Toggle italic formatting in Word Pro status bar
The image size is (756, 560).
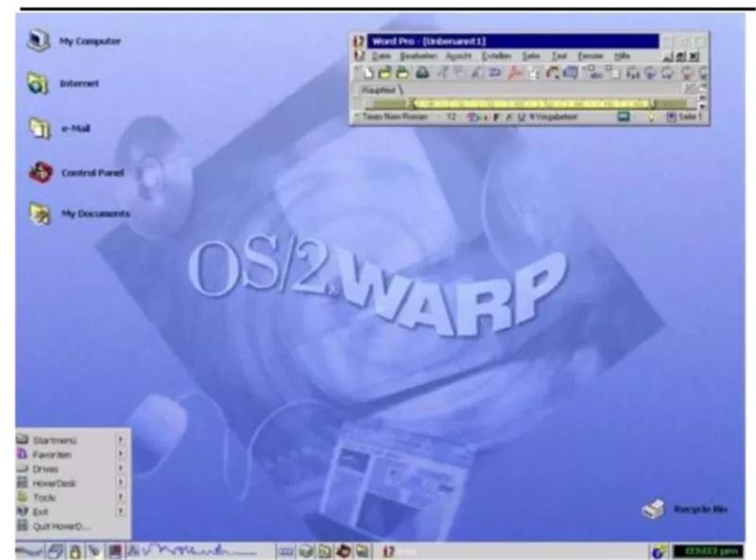(508, 117)
